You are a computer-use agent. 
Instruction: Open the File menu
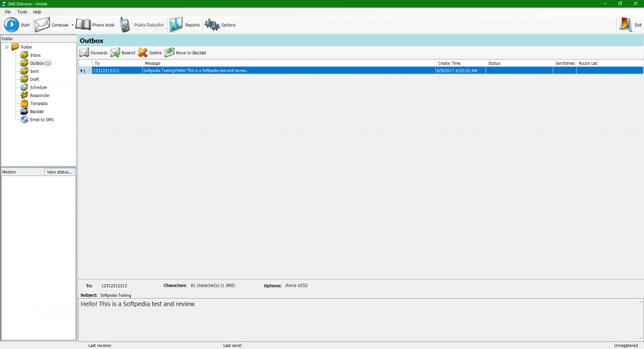point(8,12)
